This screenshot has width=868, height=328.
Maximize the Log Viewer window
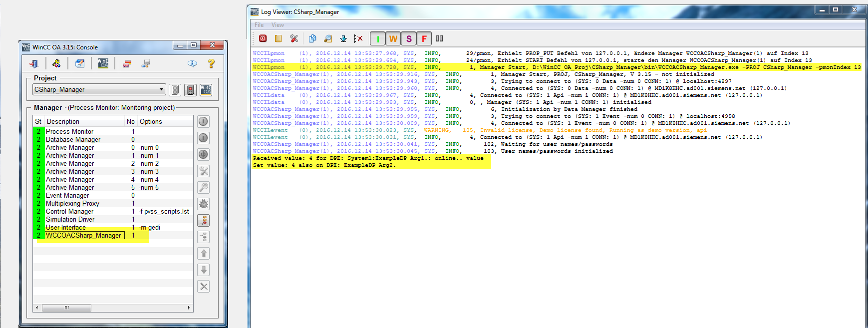836,9
